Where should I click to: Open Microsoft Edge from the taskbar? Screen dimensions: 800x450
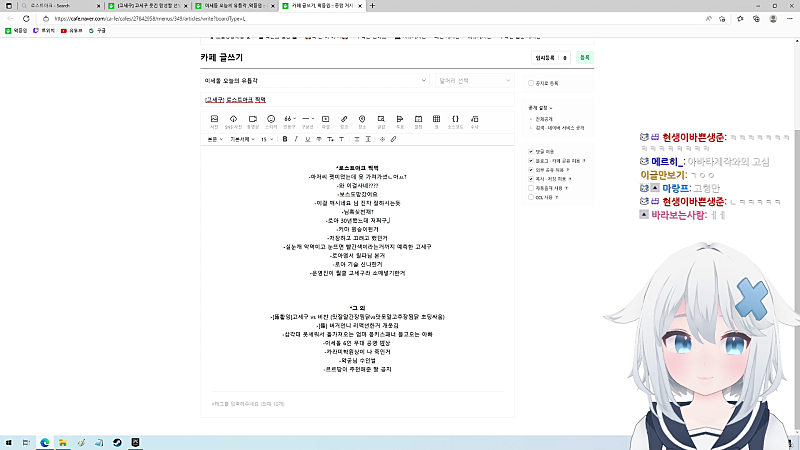[45, 442]
